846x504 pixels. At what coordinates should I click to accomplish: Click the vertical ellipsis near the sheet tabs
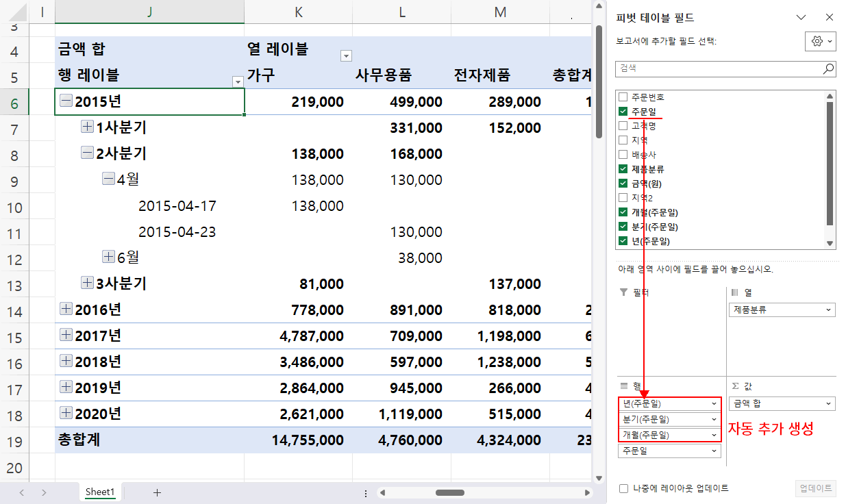(365, 492)
